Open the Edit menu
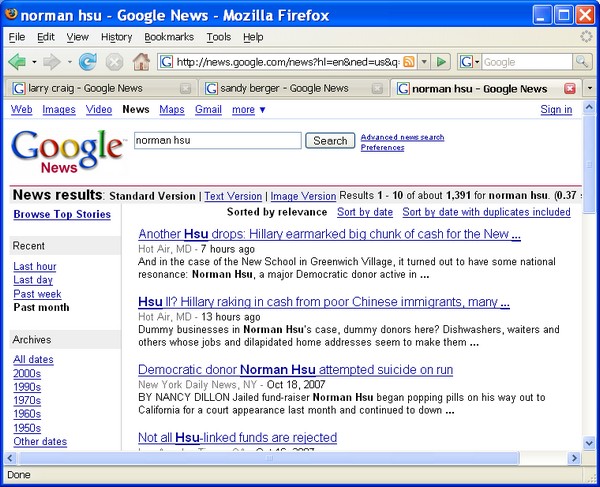Viewport: 600px width, 487px height. click(46, 37)
